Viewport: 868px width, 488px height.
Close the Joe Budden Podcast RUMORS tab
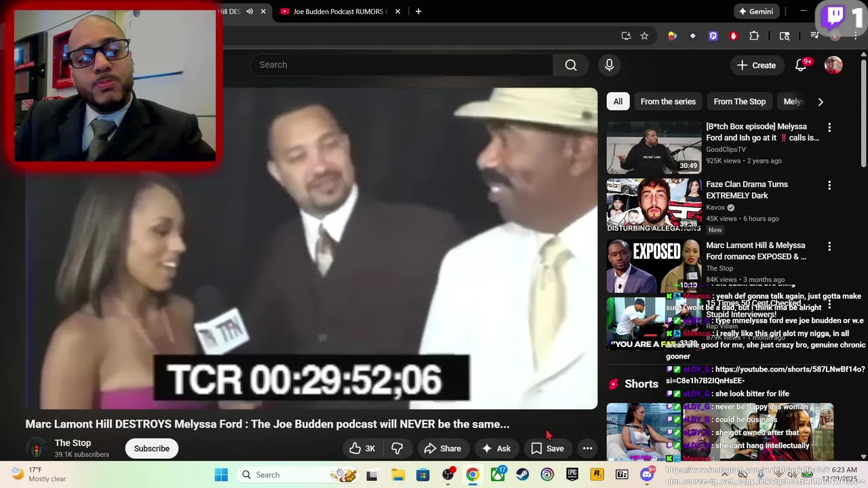[398, 12]
